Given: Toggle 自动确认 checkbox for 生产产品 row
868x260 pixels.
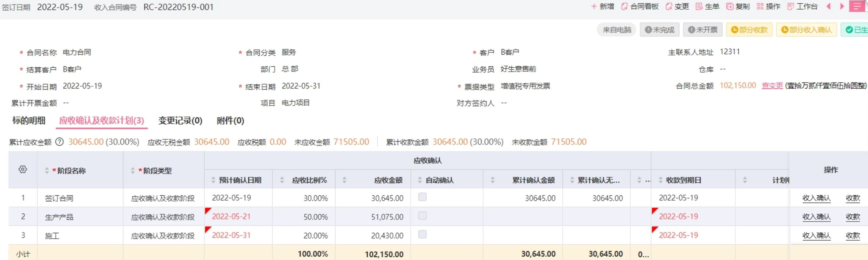Looking at the screenshot, I should point(422,216).
